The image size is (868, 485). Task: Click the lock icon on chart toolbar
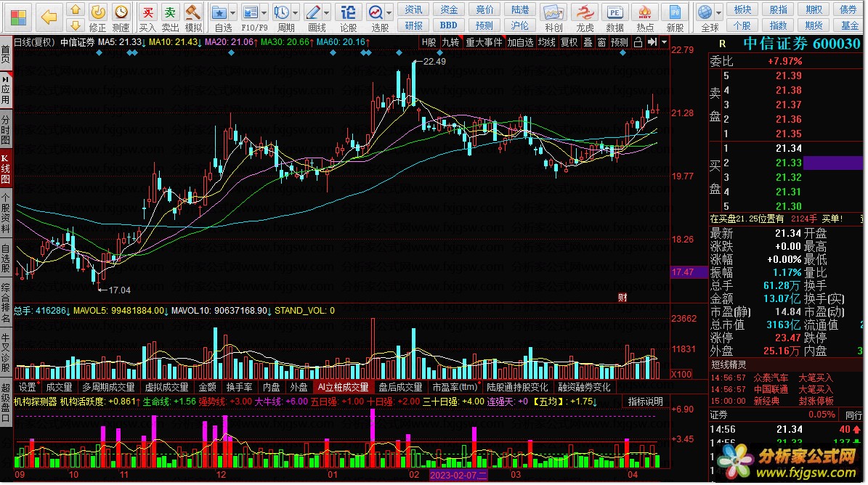pyautogui.click(x=638, y=43)
